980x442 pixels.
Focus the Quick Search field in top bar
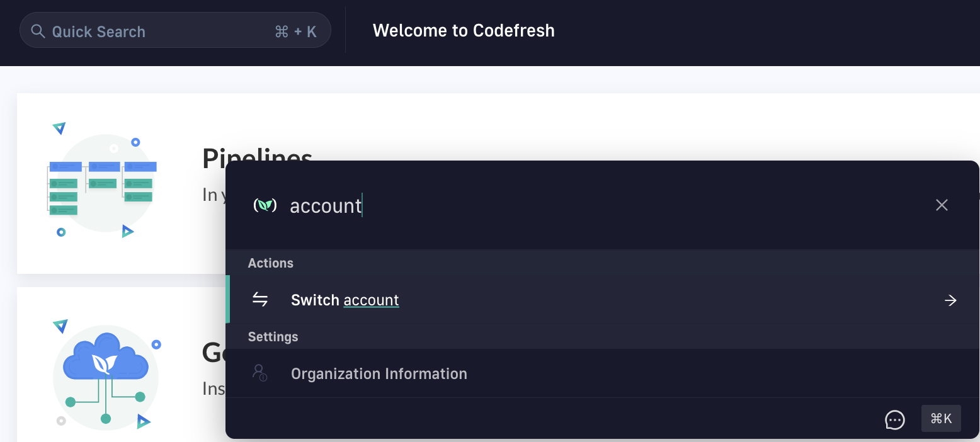(157, 31)
